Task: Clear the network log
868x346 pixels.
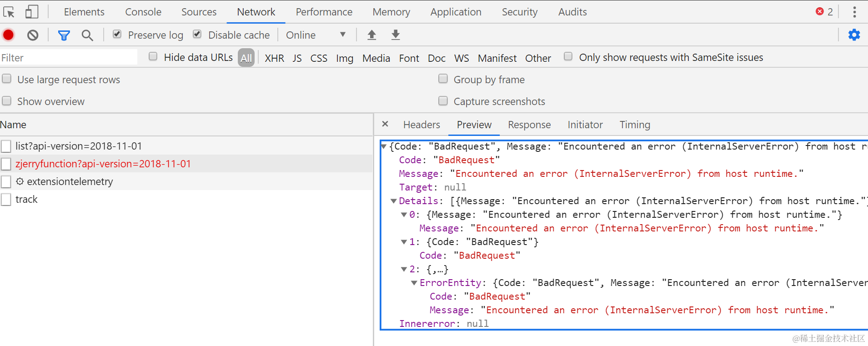Action: [x=33, y=35]
